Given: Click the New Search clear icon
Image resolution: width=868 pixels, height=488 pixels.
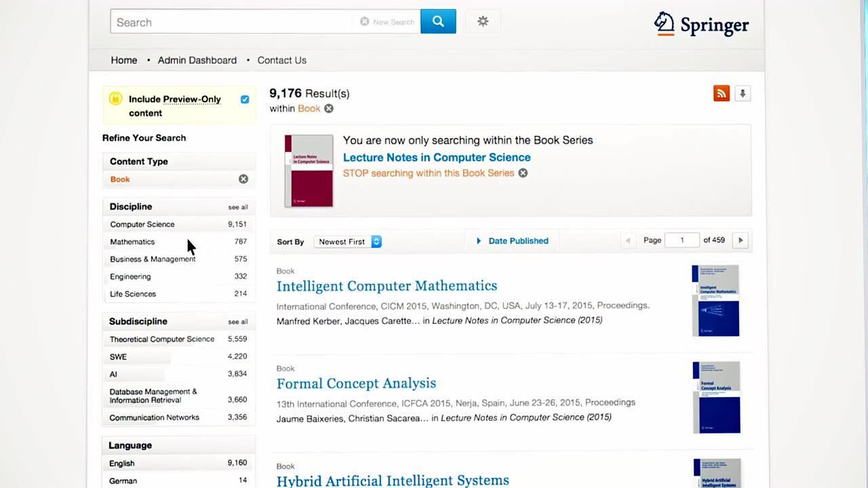Looking at the screenshot, I should [365, 22].
